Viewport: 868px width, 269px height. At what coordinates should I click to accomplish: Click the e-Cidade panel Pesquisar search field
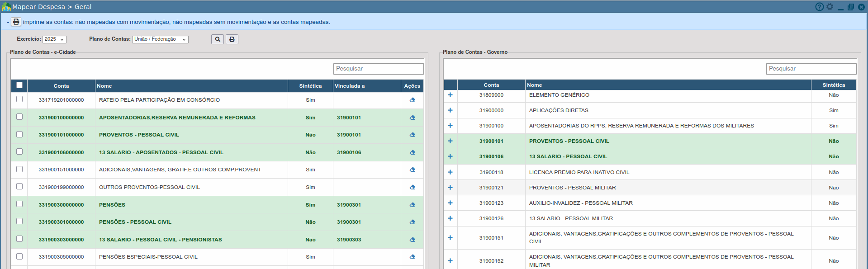click(x=378, y=69)
